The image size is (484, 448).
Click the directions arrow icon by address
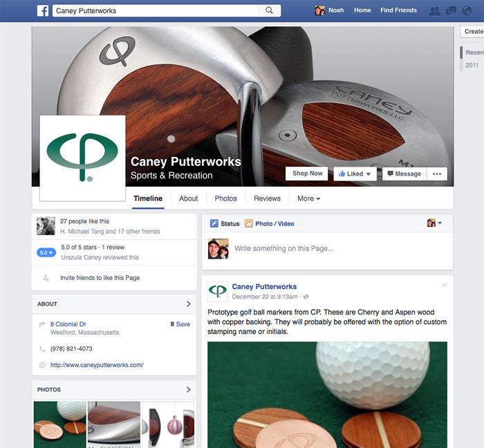(42, 324)
